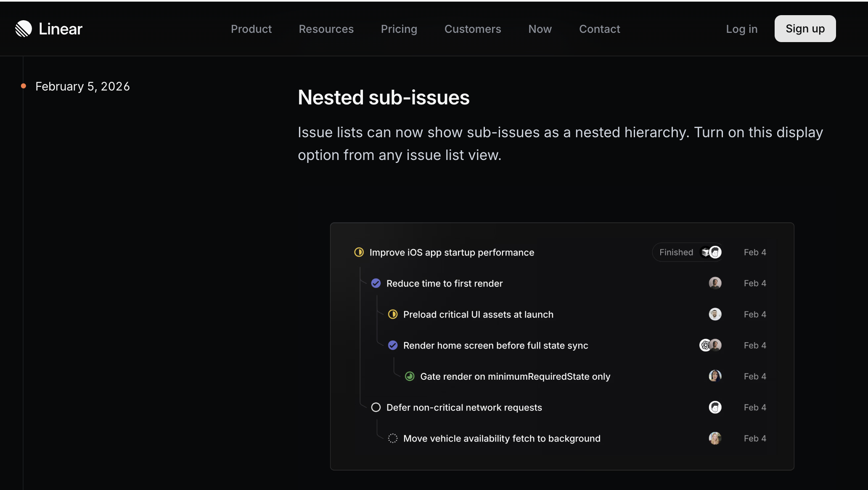Click the Linear logo icon
Viewport: 868px width, 490px height.
click(x=23, y=28)
